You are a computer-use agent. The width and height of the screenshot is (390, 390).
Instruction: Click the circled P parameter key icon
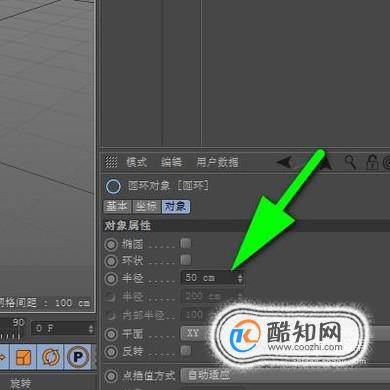pyautogui.click(x=78, y=357)
